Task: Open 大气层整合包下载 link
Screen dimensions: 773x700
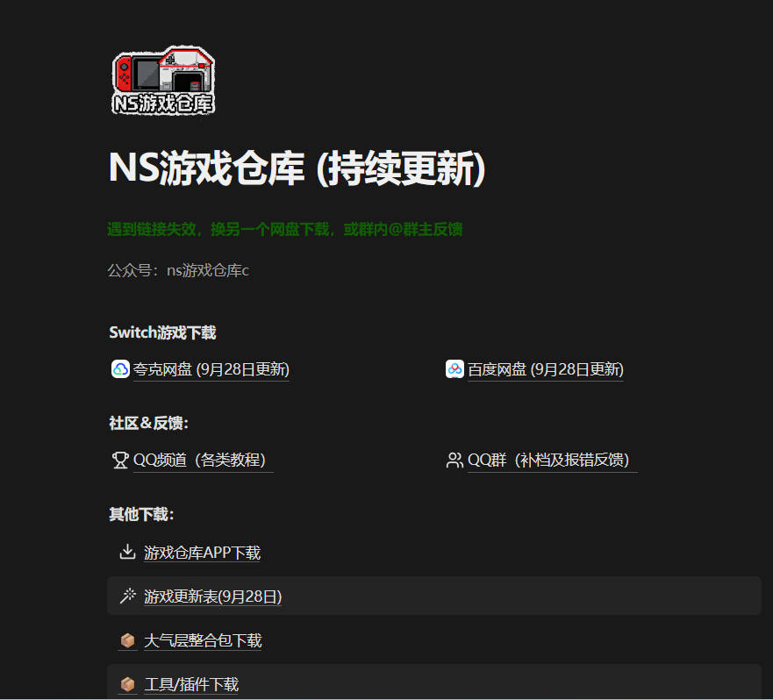Action: 203,641
